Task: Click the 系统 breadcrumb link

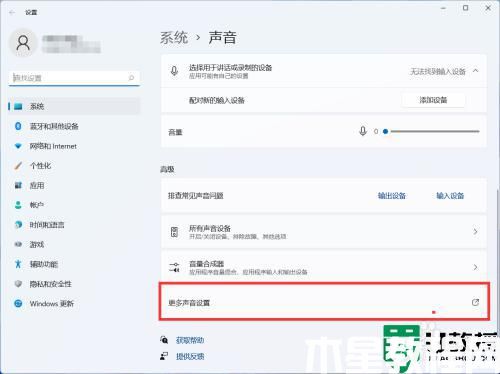Action: (174, 37)
